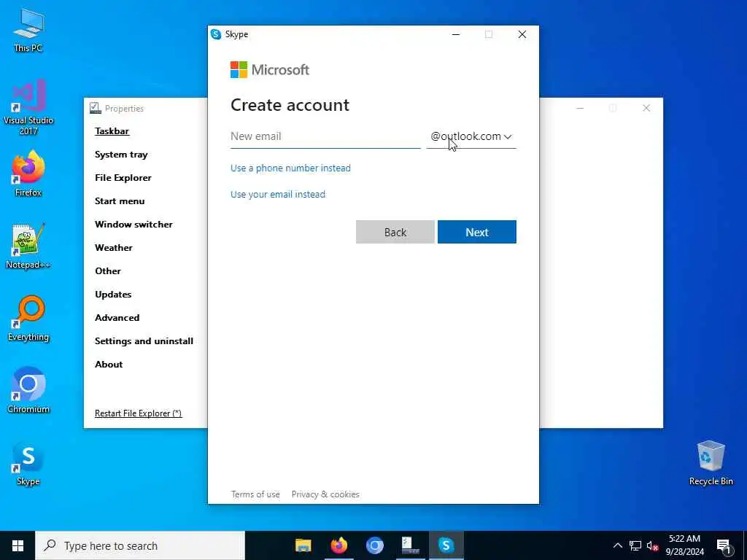747x560 pixels.
Task: Select File Explorer in the Properties sidebar
Action: tap(123, 178)
